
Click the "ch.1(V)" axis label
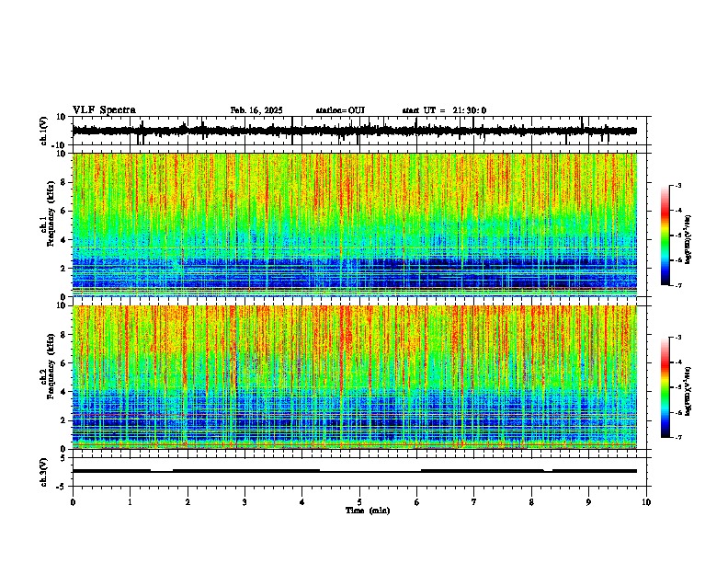click(x=44, y=131)
